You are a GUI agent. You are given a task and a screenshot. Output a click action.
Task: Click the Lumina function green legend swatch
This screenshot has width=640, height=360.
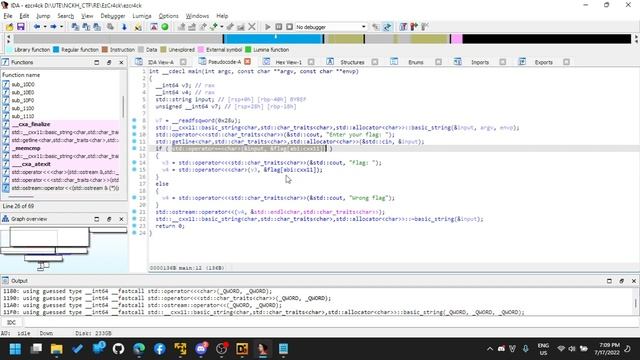(248, 50)
